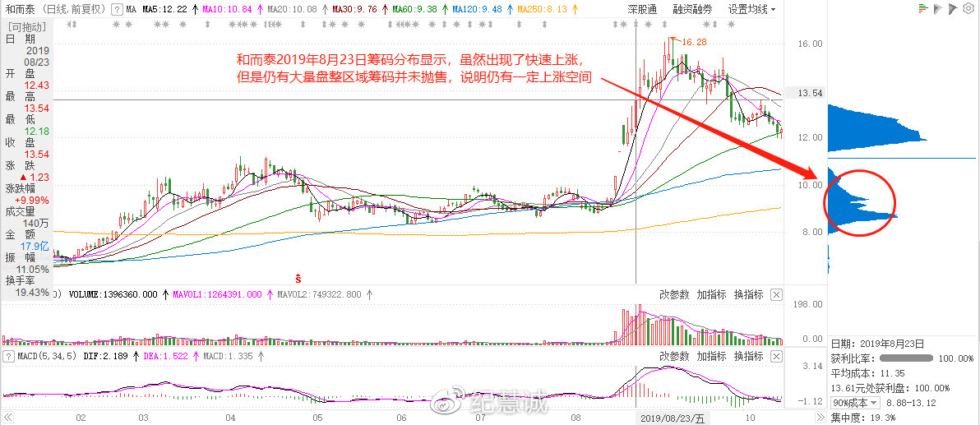Click 改参数 in the VOLUME panel

click(674, 294)
